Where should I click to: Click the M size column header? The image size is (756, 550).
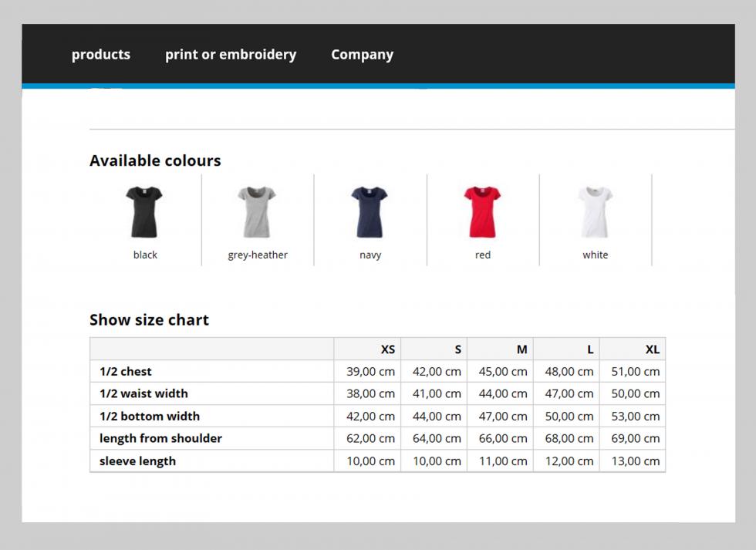pos(521,349)
